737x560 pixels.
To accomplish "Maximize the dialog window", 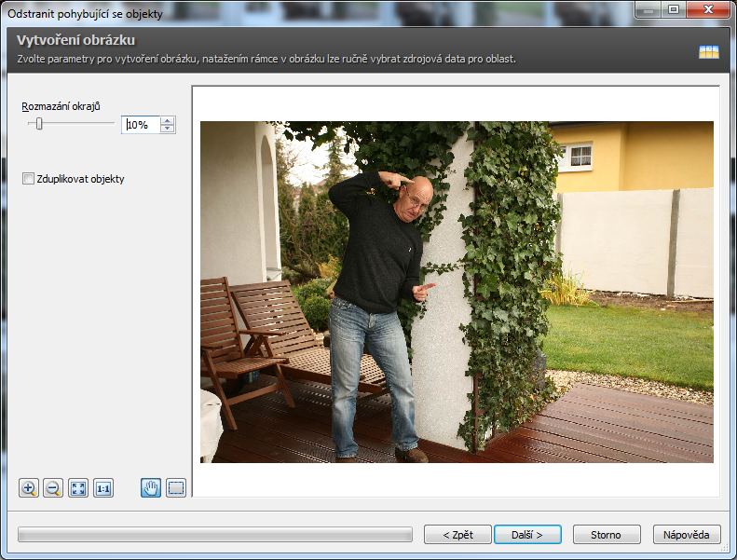I will [x=673, y=9].
